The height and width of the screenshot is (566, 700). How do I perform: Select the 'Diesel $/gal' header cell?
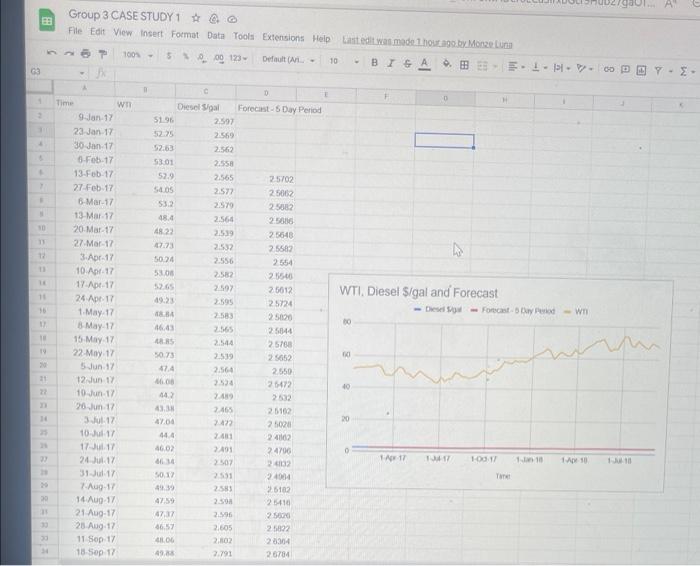[206, 107]
